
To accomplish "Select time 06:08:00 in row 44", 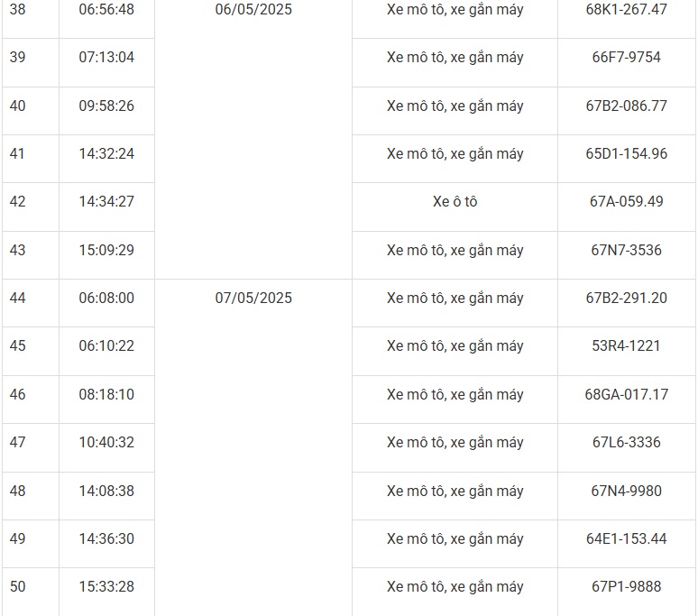I will 106,298.
